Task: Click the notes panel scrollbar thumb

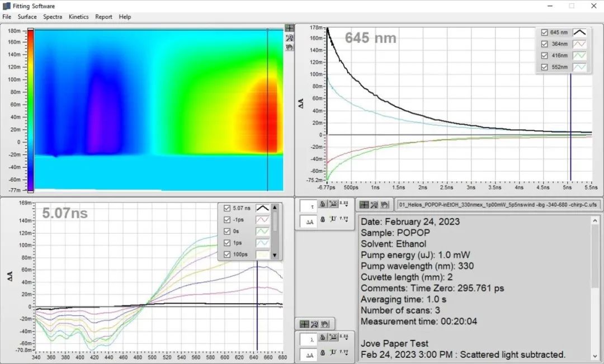Action: click(x=595, y=256)
